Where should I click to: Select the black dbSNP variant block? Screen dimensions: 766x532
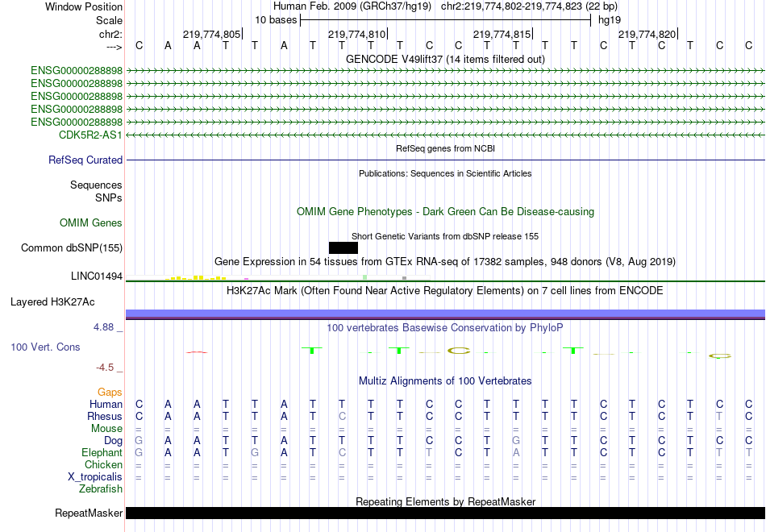click(x=343, y=247)
